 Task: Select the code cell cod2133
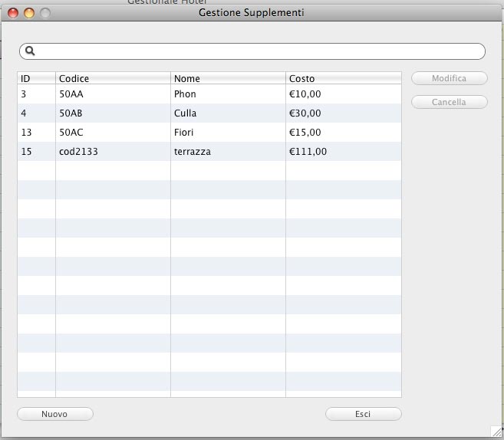(x=113, y=152)
